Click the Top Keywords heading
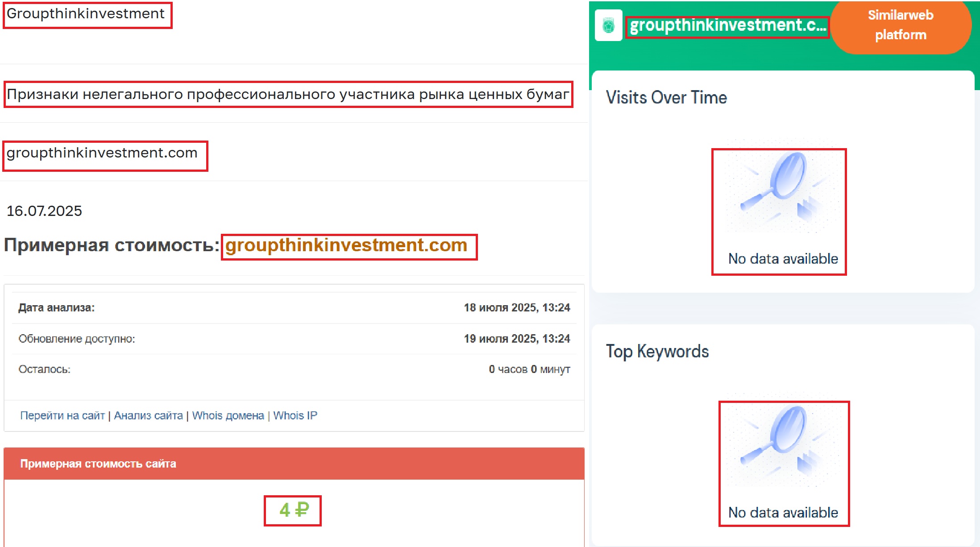980x547 pixels. pyautogui.click(x=657, y=351)
